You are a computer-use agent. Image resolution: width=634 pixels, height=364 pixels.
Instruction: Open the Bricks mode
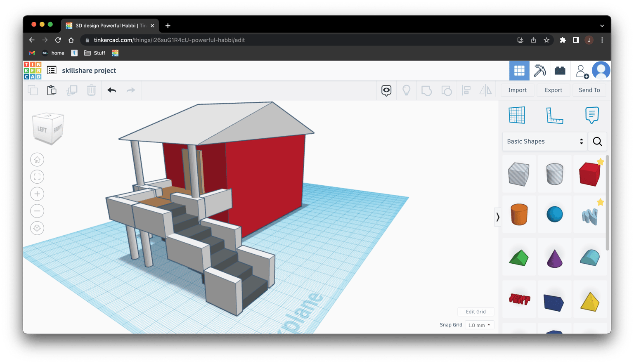[560, 71]
